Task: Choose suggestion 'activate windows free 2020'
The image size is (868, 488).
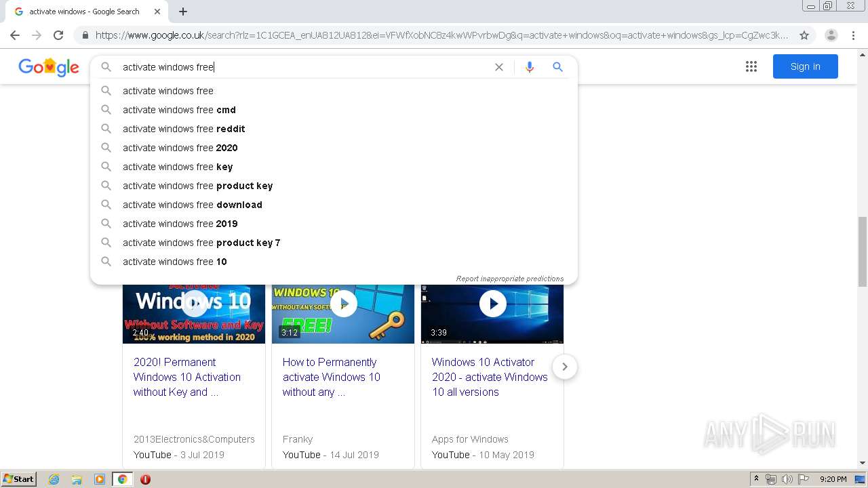Action: click(334, 148)
